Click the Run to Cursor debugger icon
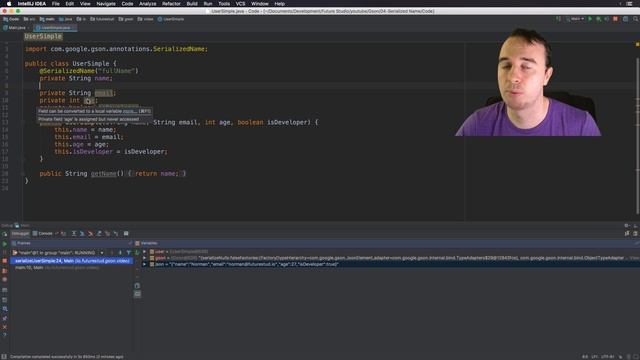 116,233
